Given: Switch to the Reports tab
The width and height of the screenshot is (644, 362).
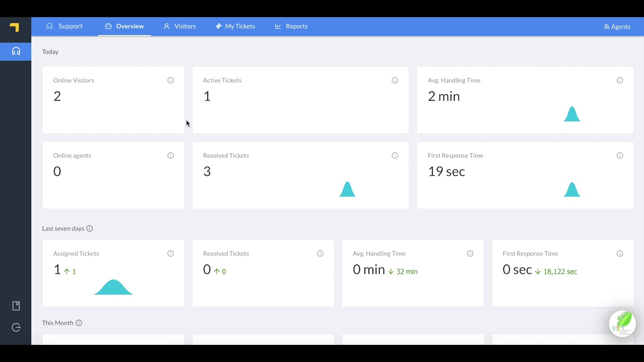Looking at the screenshot, I should click(x=291, y=26).
